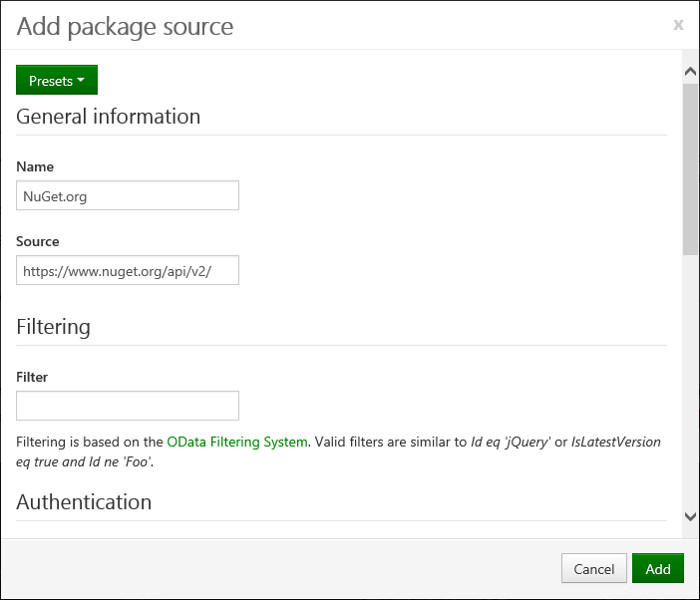Viewport: 700px width, 600px height.
Task: Click the green Add button
Action: pyautogui.click(x=658, y=568)
